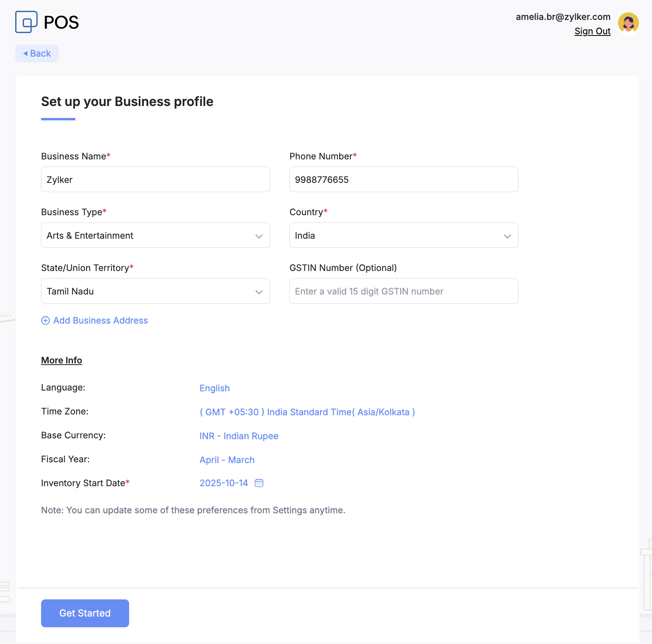Expand the Business Type dropdown
Image resolution: width=652 pixels, height=644 pixels.
[155, 236]
